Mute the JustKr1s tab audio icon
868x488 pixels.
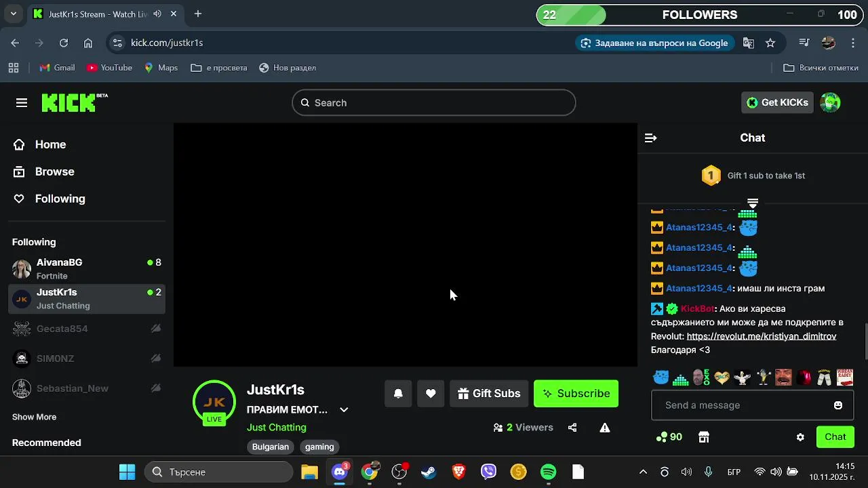pyautogui.click(x=157, y=14)
